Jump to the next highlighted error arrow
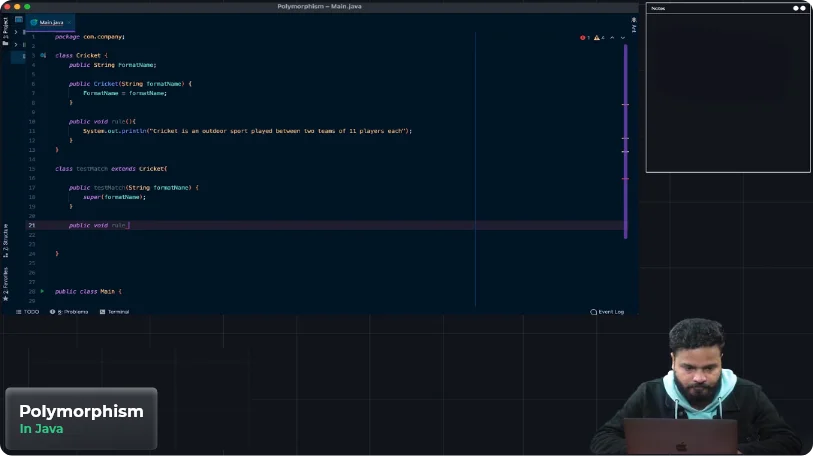The image size is (813, 456). [x=622, y=37]
